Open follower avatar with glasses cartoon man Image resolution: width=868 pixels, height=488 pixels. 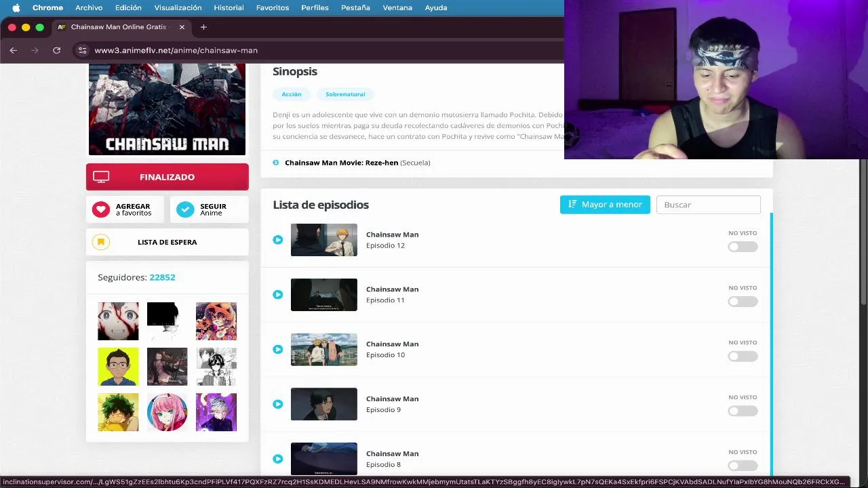coord(118,367)
